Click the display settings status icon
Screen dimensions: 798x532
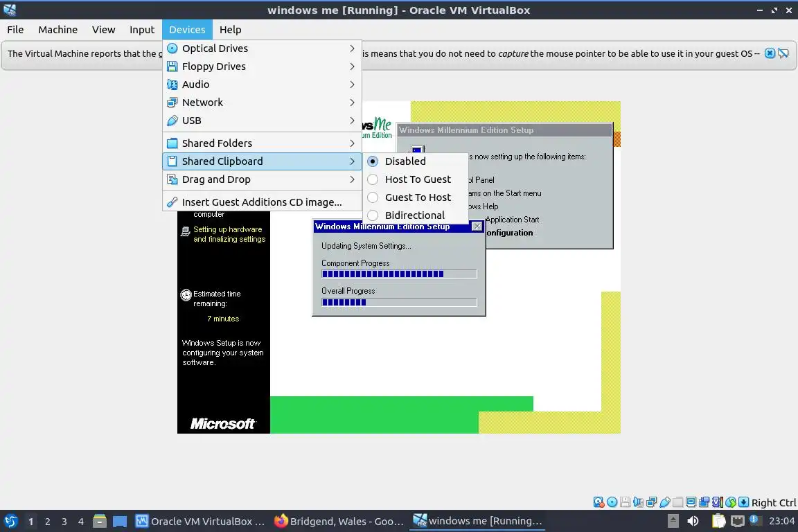pos(691,502)
